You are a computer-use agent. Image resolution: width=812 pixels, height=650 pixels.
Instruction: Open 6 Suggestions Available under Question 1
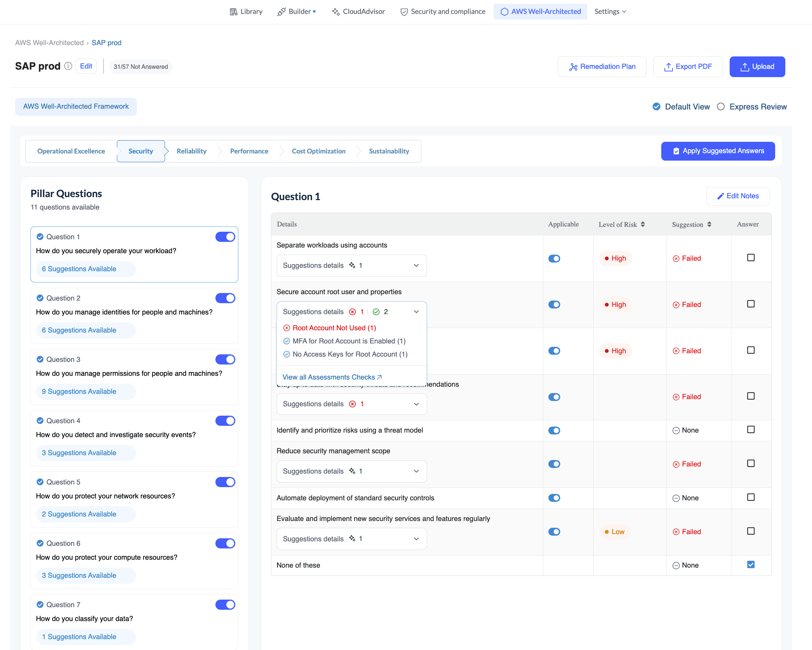86,269
